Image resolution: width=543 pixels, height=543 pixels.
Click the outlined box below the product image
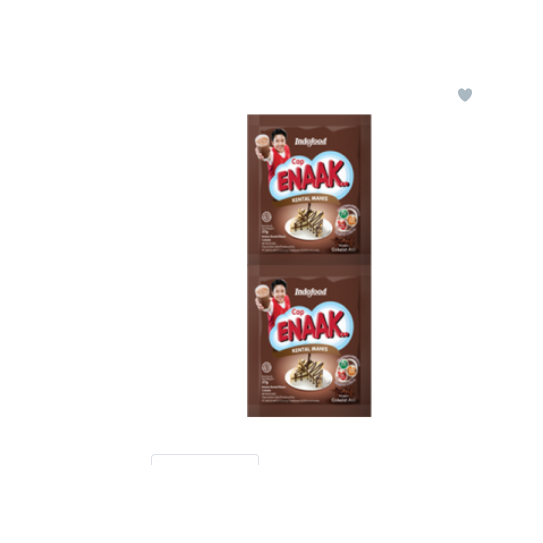point(205,460)
